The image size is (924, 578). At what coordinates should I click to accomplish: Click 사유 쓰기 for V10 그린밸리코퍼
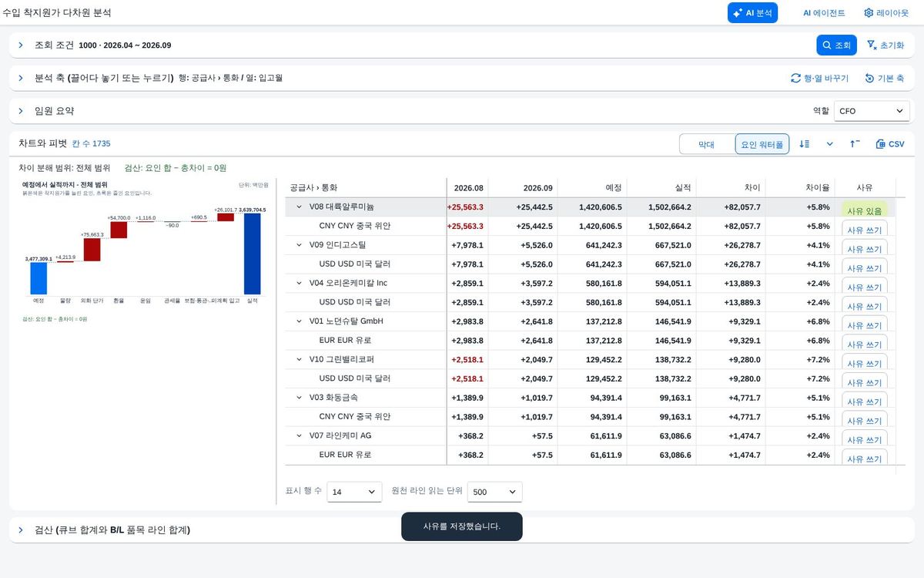click(x=864, y=361)
